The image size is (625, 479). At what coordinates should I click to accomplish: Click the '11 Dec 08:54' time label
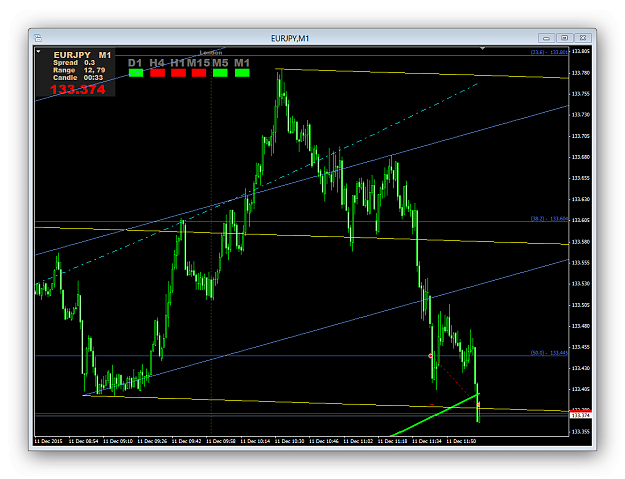click(x=83, y=441)
